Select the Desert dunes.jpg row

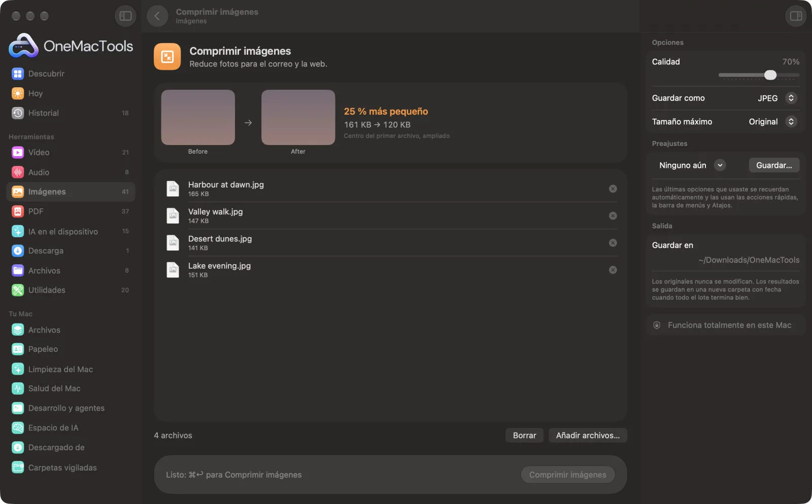pos(390,243)
